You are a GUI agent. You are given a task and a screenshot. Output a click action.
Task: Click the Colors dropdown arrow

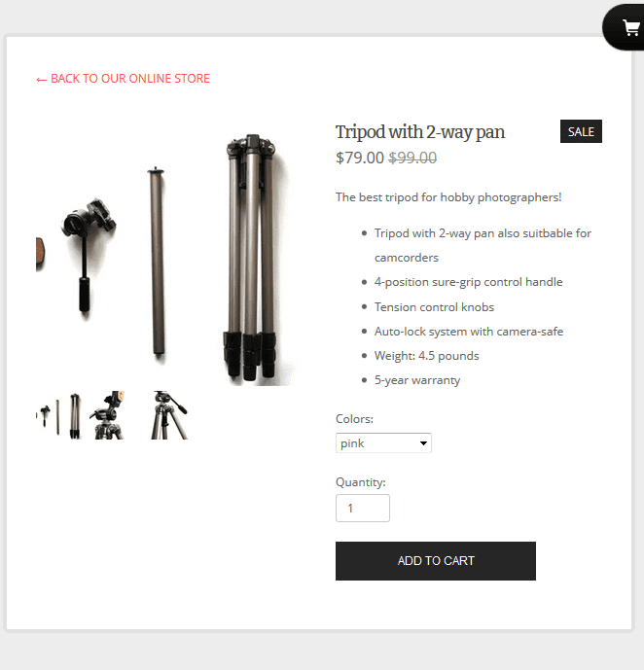423,443
